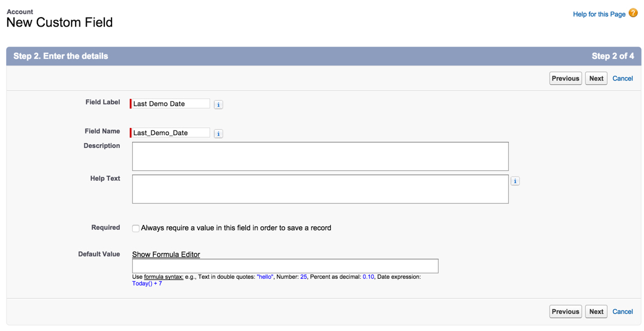
Task: Click the bottom Cancel link
Action: tap(622, 312)
